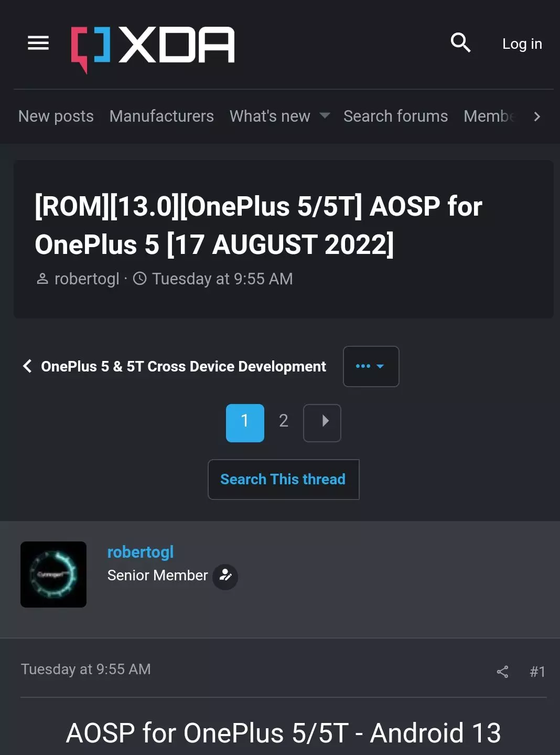Click robertogl's avatar thumbnail
Screen dimensions: 560x755
click(x=53, y=575)
